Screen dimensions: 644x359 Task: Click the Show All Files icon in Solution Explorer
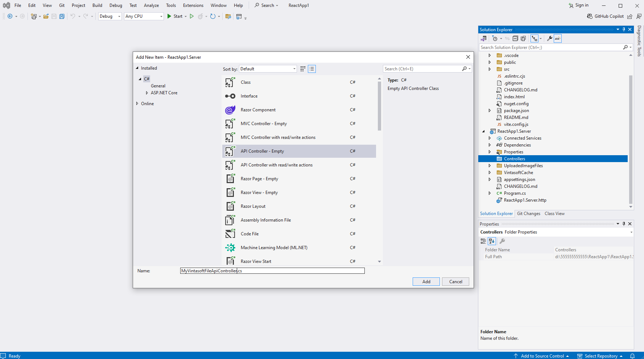[x=523, y=38]
